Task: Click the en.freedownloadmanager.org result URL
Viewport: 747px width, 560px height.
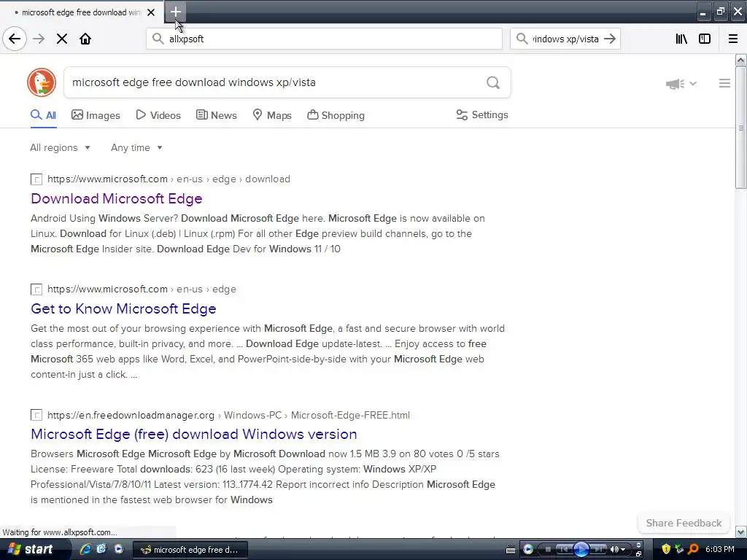Action: coord(228,415)
